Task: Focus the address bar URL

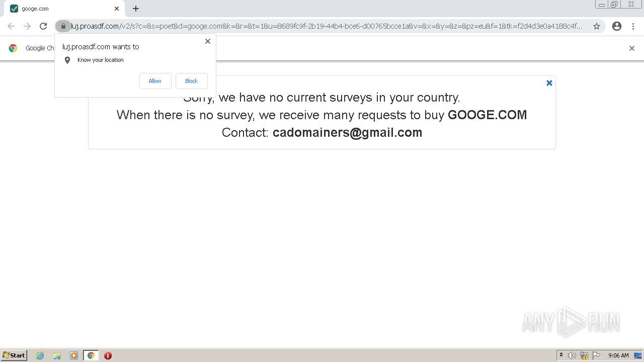Action: tap(326, 26)
